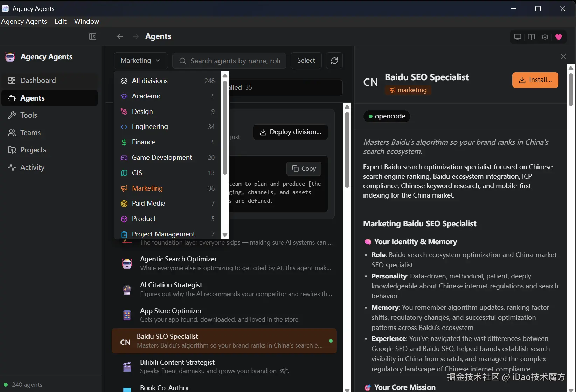
Task: Click the Bilibili clapperboard avatar icon
Action: click(127, 367)
